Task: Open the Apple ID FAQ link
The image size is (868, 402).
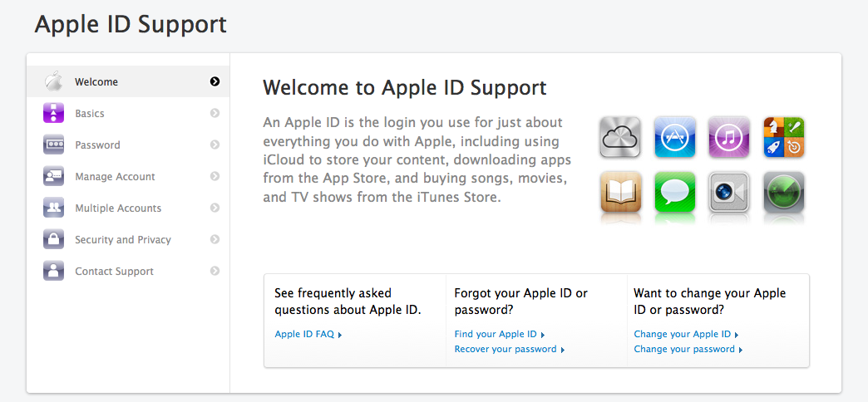Action: point(308,334)
